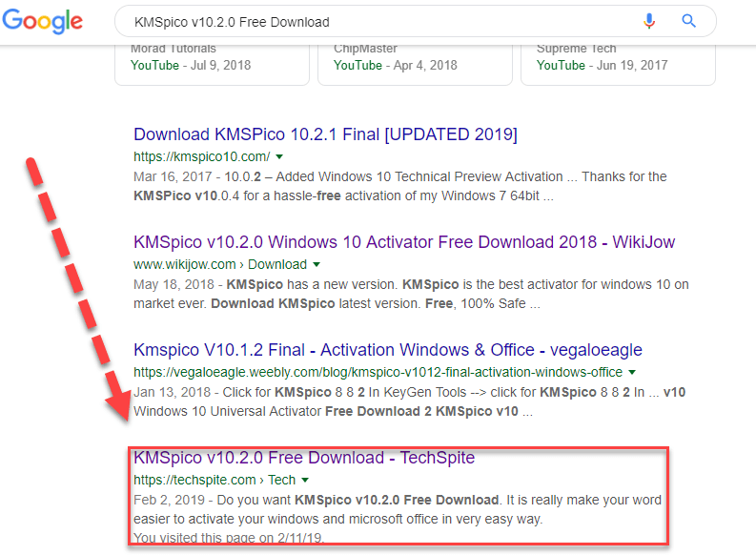Open the 'KMSpico v10.2.0 Free Download - TechSpite' title

tap(304, 458)
